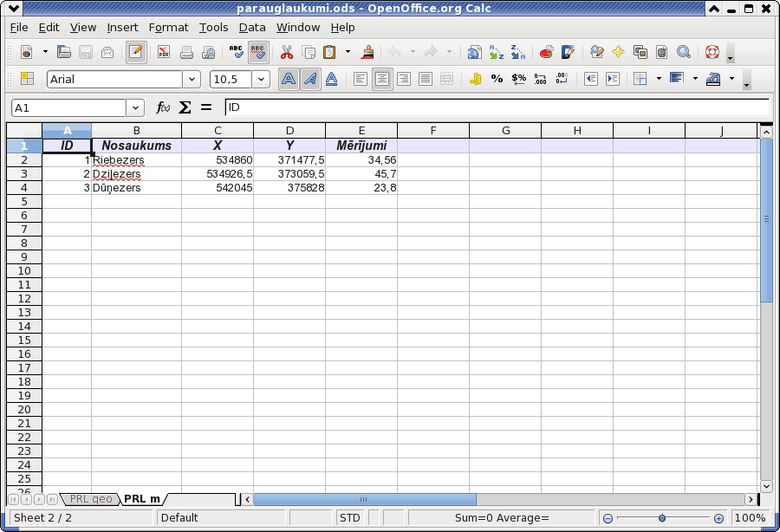Increase cell indent
Image resolution: width=780 pixels, height=532 pixels.
[613, 79]
